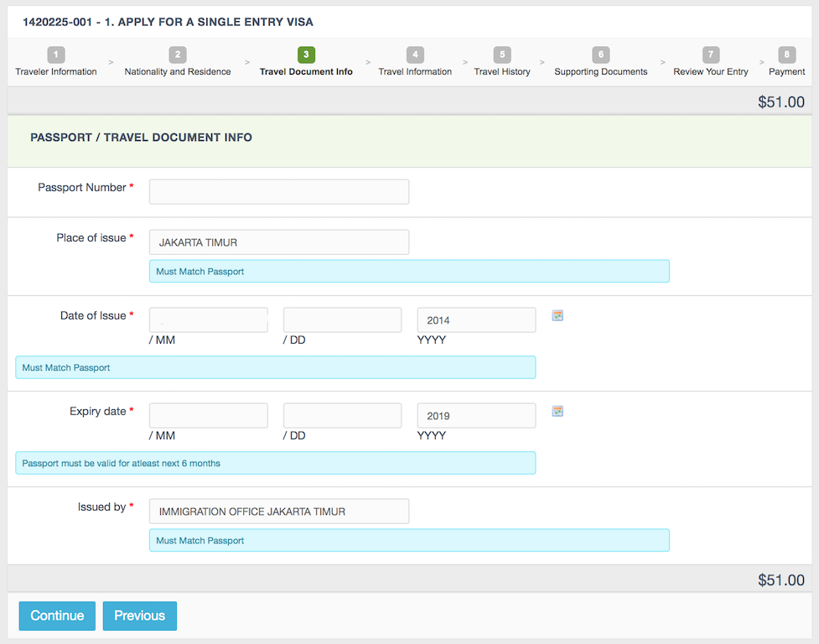Open step 6 Supporting Documents

coord(601,63)
